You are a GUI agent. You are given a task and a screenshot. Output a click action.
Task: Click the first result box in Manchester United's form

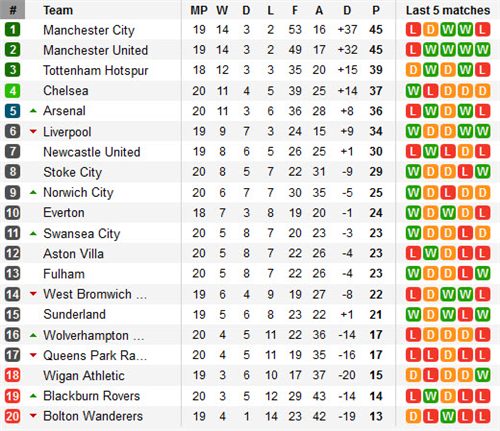(413, 50)
